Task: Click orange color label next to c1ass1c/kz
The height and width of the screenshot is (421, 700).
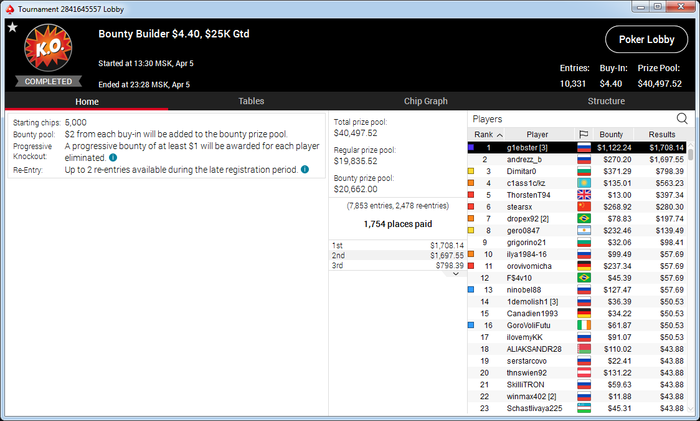Action: pos(471,183)
